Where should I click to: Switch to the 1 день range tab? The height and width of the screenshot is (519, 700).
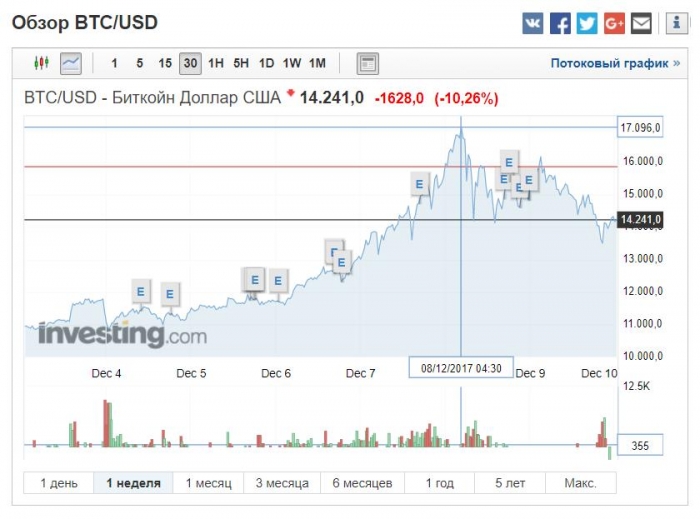coord(58,483)
